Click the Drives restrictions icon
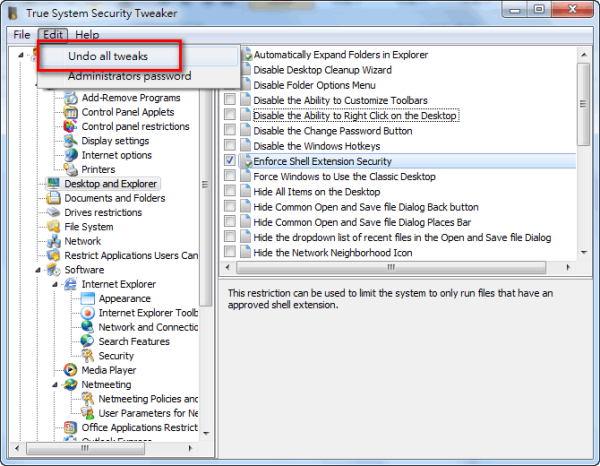Screen dimensions: 600x466 [53, 212]
